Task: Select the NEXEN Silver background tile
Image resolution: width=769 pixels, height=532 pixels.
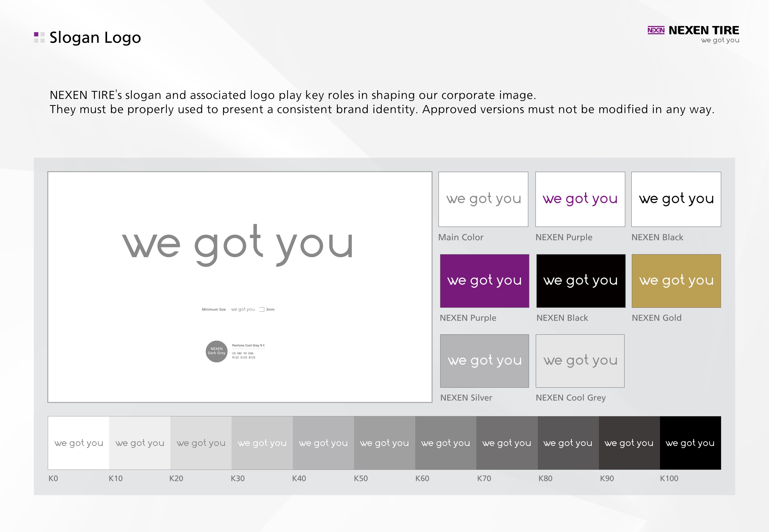Action: [485, 361]
